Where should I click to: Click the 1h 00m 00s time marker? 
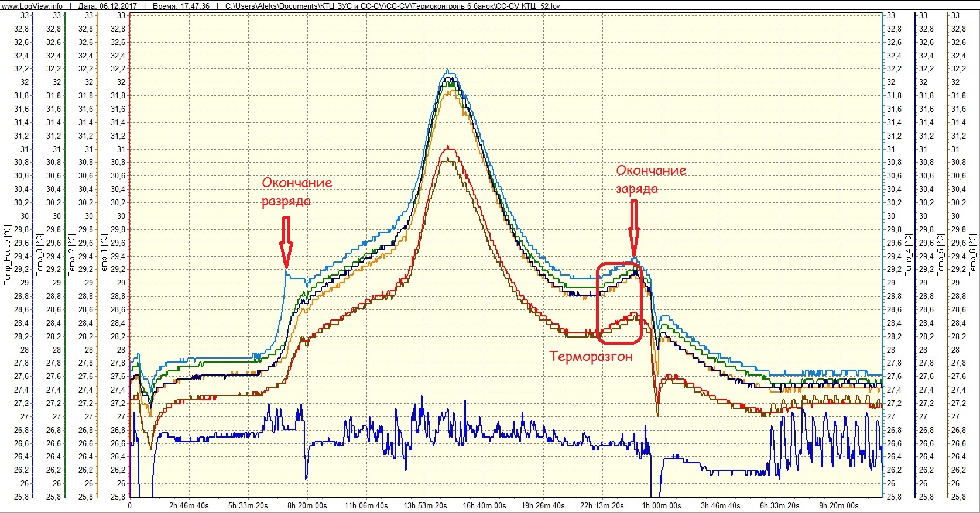[x=662, y=505]
